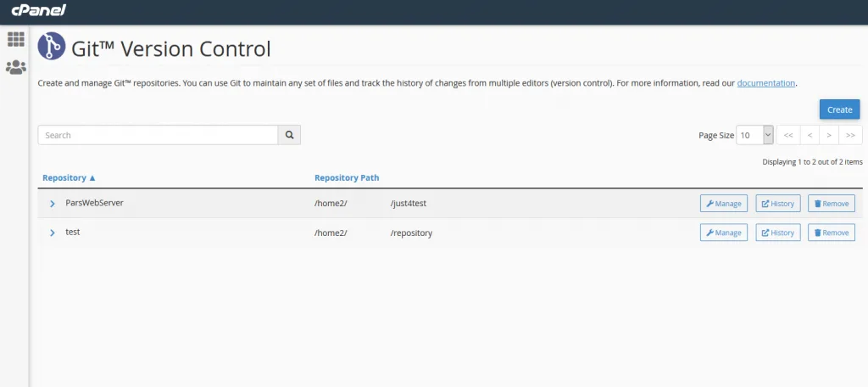Open the cPanel logo home link

[x=39, y=10]
